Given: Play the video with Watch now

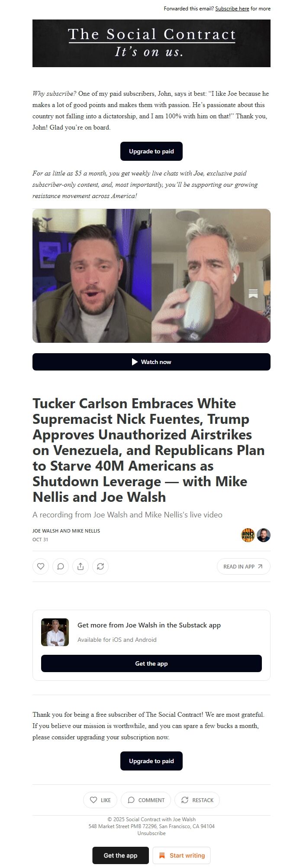Looking at the screenshot, I should [151, 362].
